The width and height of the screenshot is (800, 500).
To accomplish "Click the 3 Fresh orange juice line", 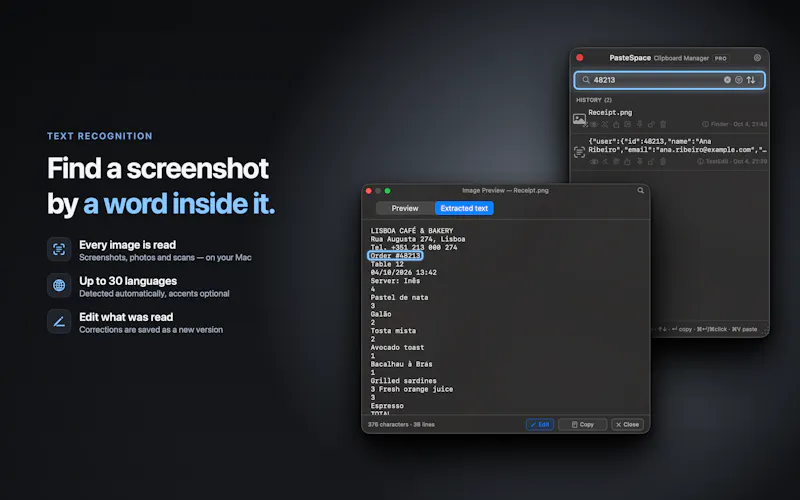I will click(x=412, y=389).
